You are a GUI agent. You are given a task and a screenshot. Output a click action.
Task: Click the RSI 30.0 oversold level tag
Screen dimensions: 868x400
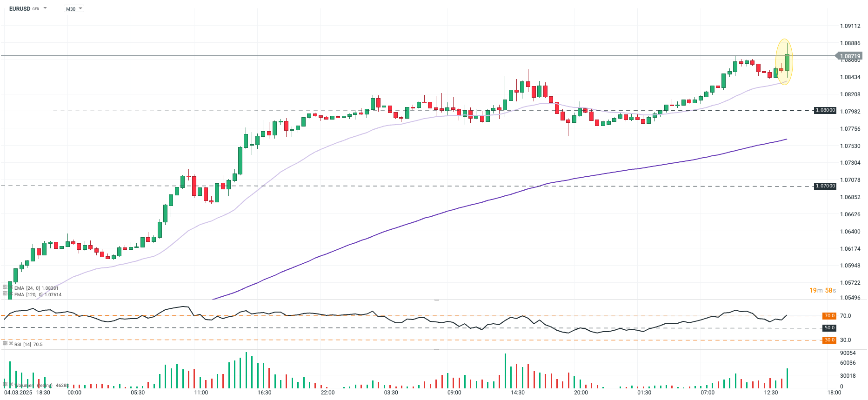829,340
